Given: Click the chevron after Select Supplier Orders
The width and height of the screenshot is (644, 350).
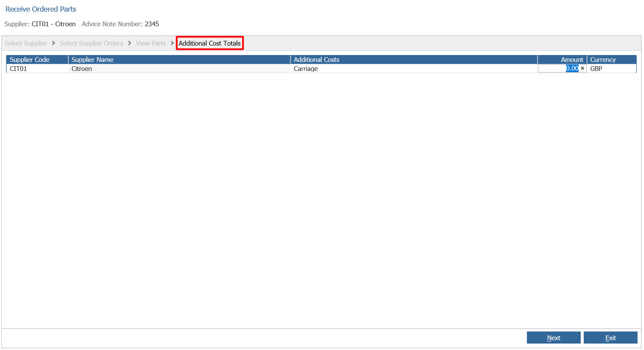Looking at the screenshot, I should [x=130, y=43].
